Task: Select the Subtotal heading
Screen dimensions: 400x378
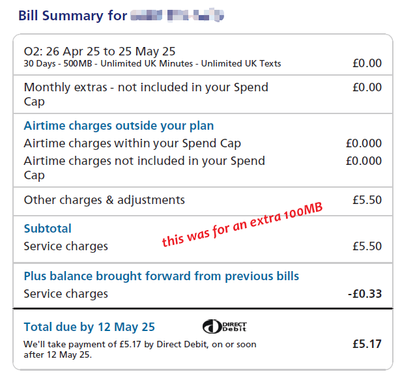Action: click(x=48, y=229)
